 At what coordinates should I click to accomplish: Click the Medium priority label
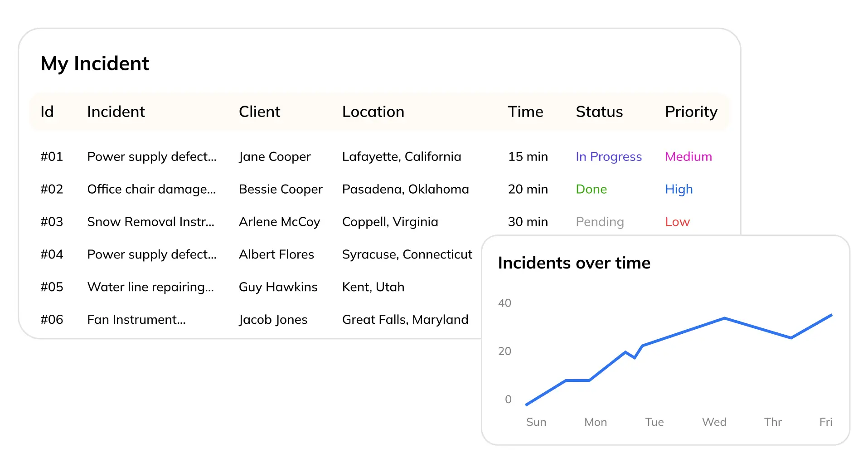coord(689,156)
